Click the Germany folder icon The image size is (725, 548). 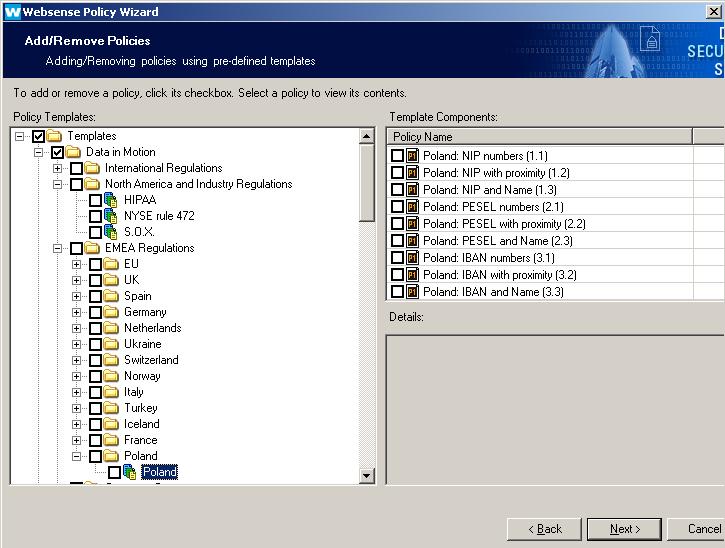[111, 312]
